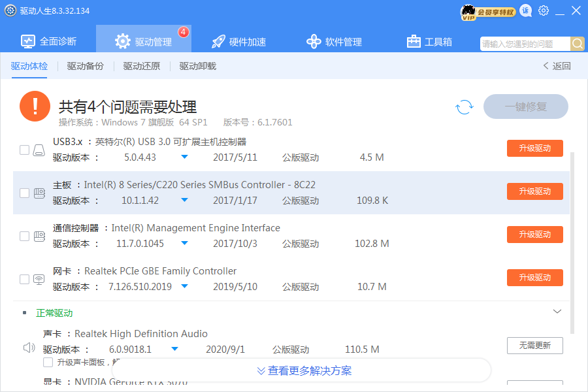Open settings gear in title bar

[x=544, y=10]
